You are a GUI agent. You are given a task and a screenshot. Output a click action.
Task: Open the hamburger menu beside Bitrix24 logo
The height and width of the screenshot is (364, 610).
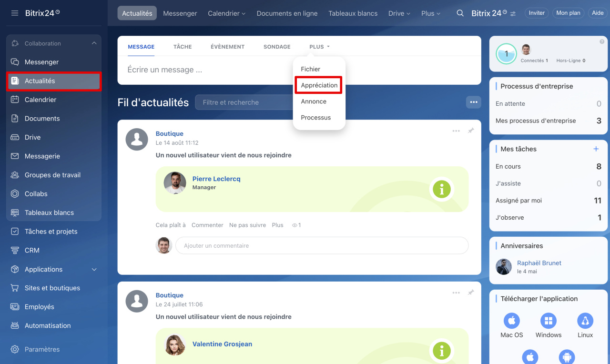(x=15, y=13)
